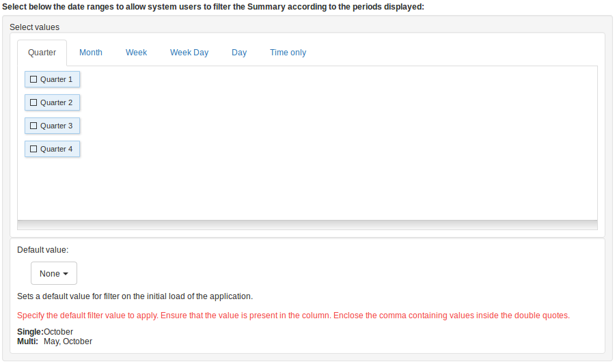
Task: Switch to the Time only tab
Action: point(288,53)
